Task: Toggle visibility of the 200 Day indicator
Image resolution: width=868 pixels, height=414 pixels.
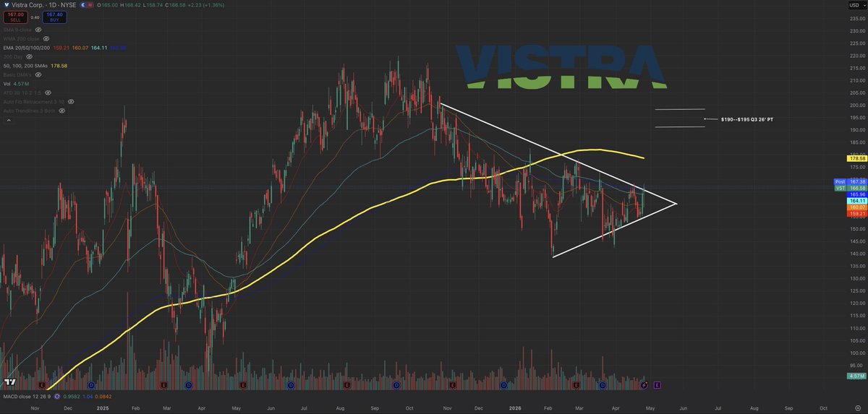Action: point(29,56)
